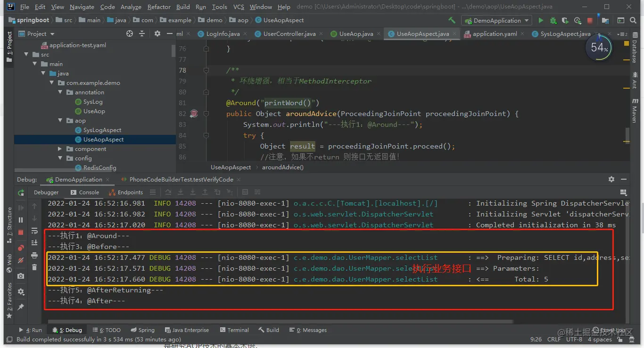Collapse the src folder
The width and height of the screenshot is (644, 348).
(x=26, y=55)
